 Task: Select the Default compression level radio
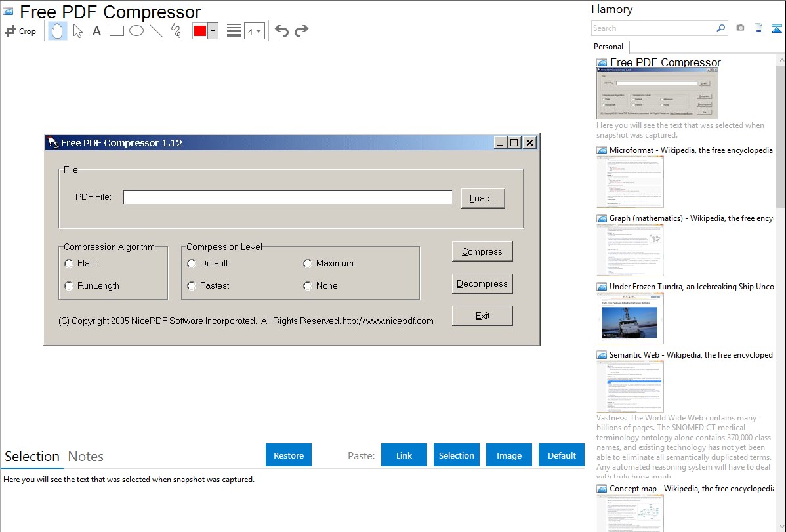pos(192,264)
